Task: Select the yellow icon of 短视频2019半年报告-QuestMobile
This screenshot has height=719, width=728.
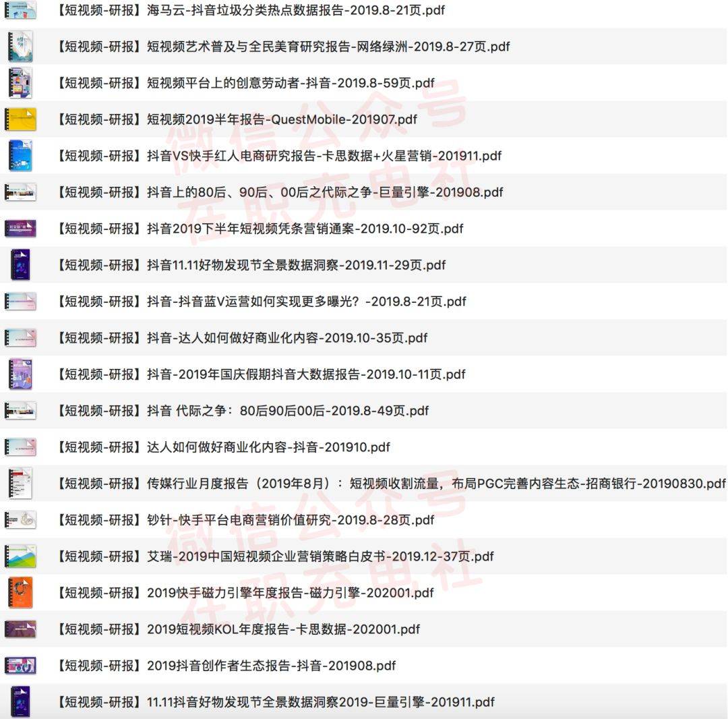Action: 20,119
